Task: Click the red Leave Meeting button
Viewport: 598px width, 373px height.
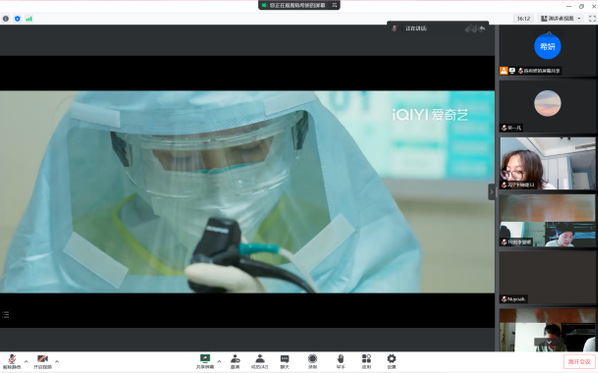Action: [579, 362]
